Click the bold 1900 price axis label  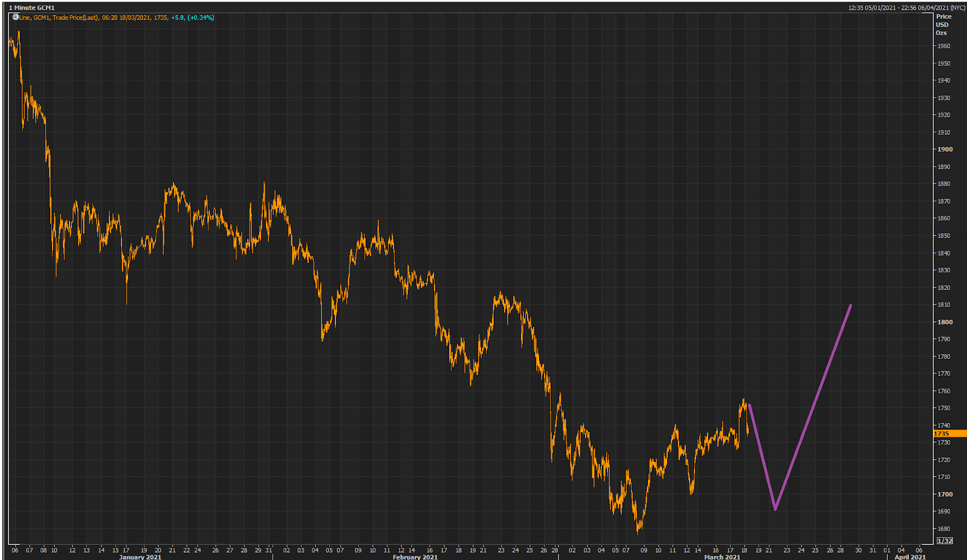pyautogui.click(x=945, y=149)
